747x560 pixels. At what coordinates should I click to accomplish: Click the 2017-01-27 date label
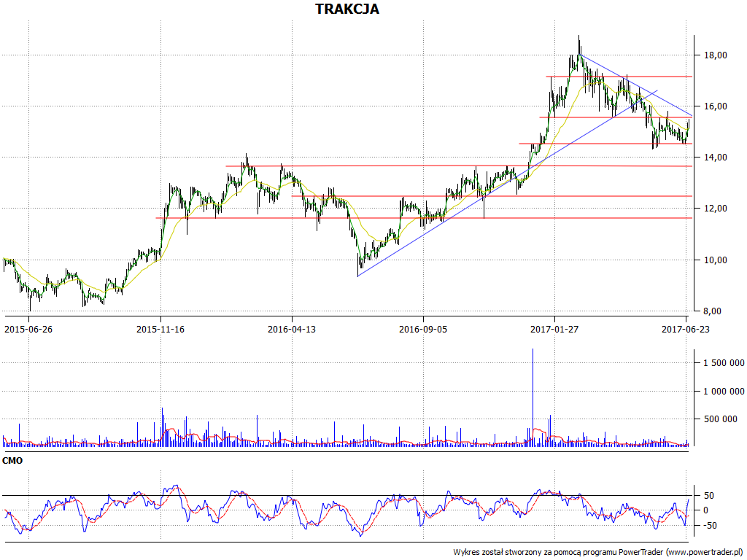[x=554, y=329]
